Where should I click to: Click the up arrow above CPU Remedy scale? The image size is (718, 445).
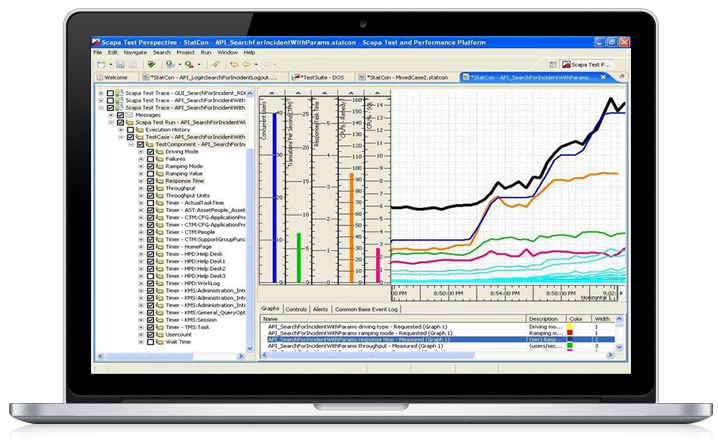[x=351, y=93]
